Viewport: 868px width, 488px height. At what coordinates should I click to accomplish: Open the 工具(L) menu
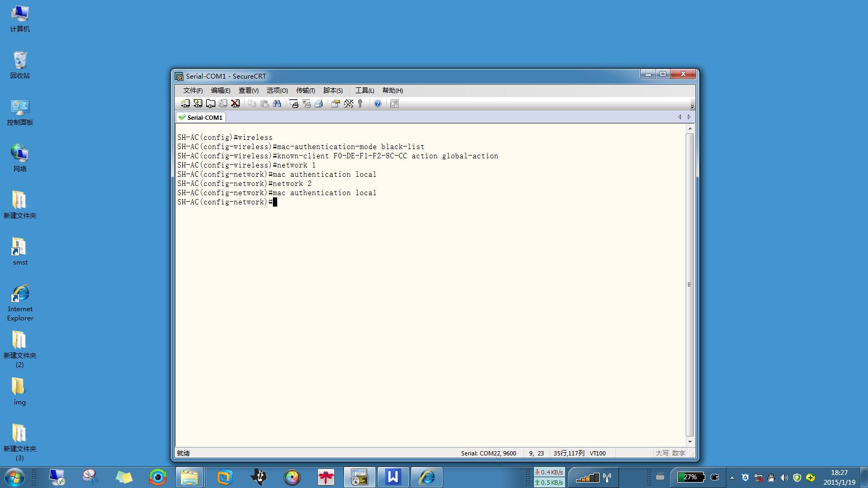click(365, 91)
